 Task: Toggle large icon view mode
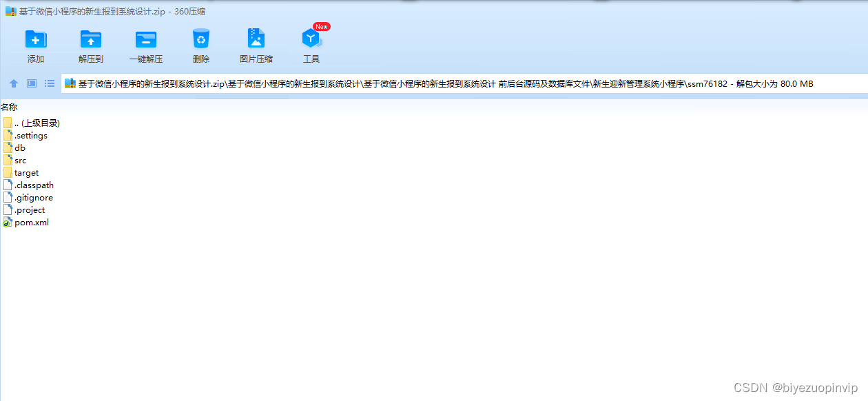[x=31, y=83]
